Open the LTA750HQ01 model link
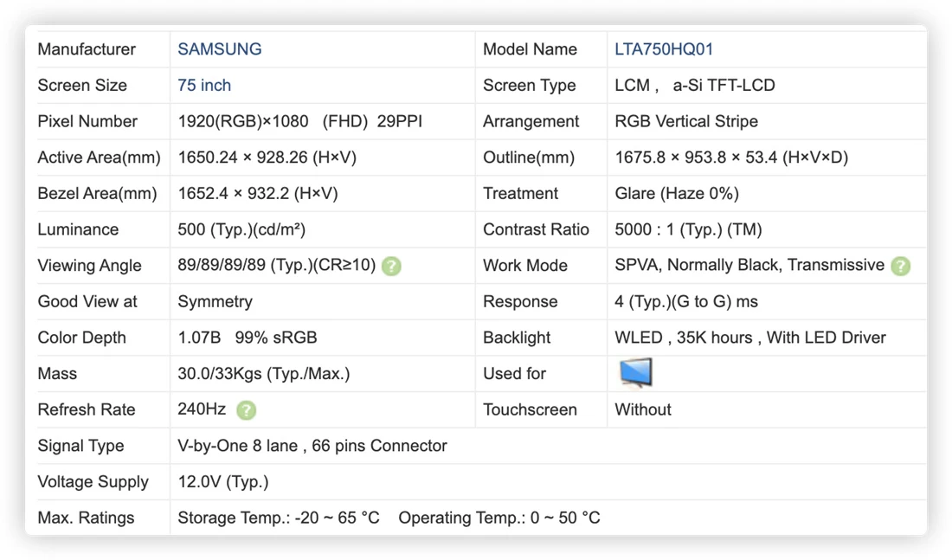The width and height of the screenshot is (952, 560). 664,49
